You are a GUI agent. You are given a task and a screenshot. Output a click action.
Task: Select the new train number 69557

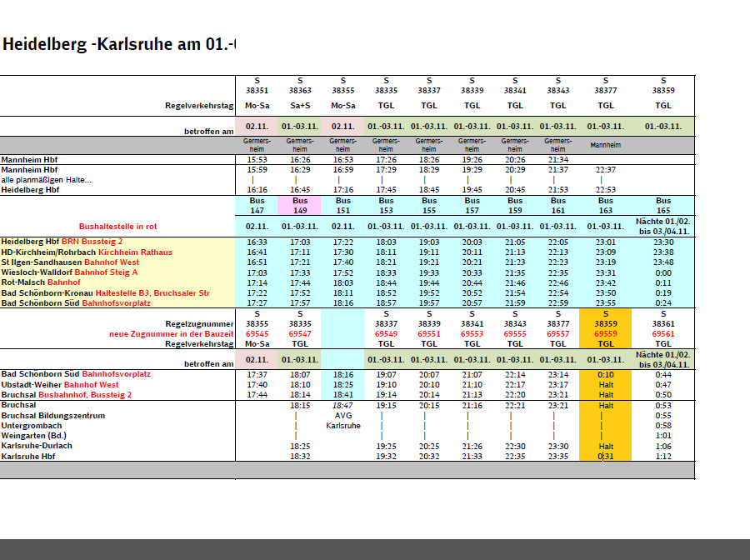point(558,334)
